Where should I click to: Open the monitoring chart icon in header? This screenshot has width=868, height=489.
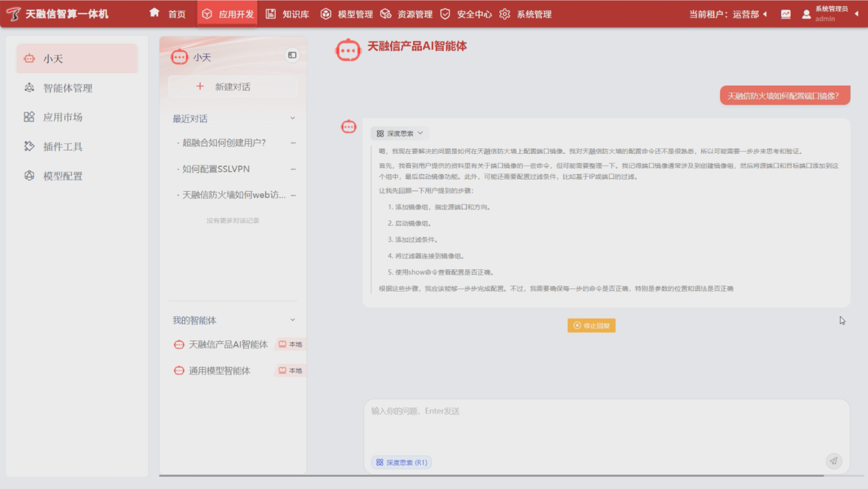tap(786, 14)
